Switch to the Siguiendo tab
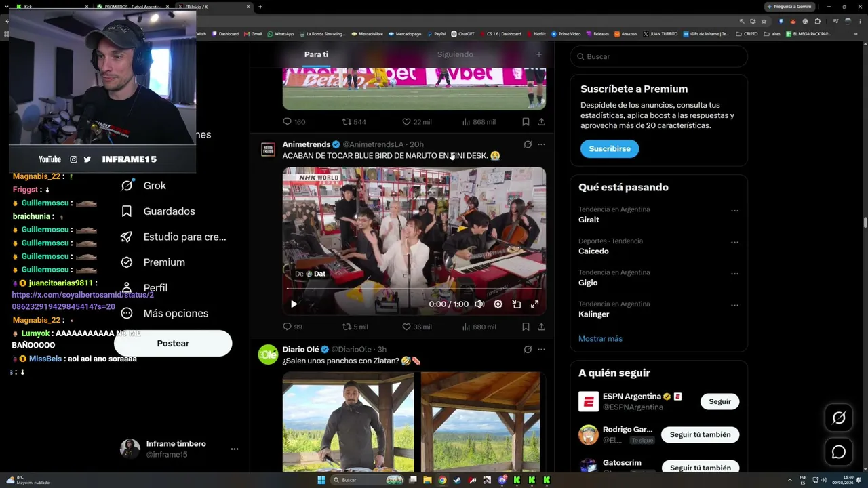Screen dimensions: 868x488 455,54
